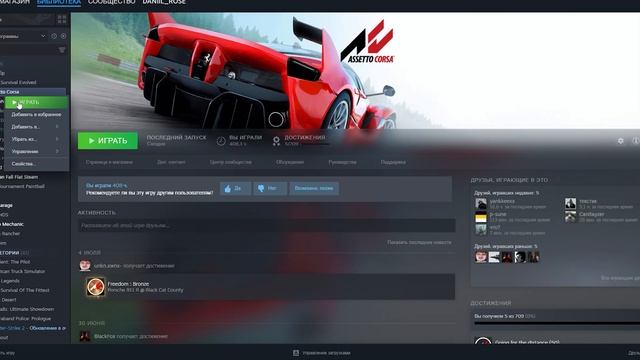
Task: Click the Assetto Corsa hero banner image
Action: (355, 70)
